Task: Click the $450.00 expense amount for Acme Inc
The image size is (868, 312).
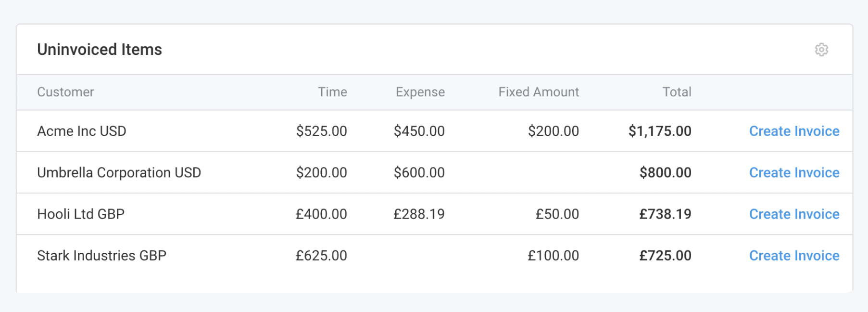Action: click(x=419, y=131)
